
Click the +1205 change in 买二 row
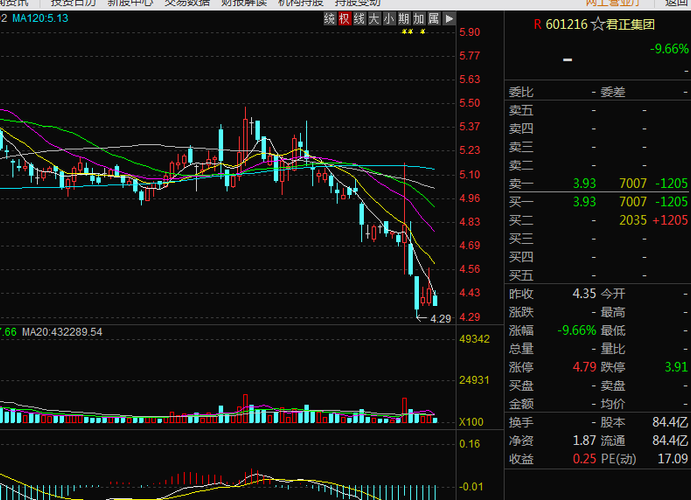670,220
